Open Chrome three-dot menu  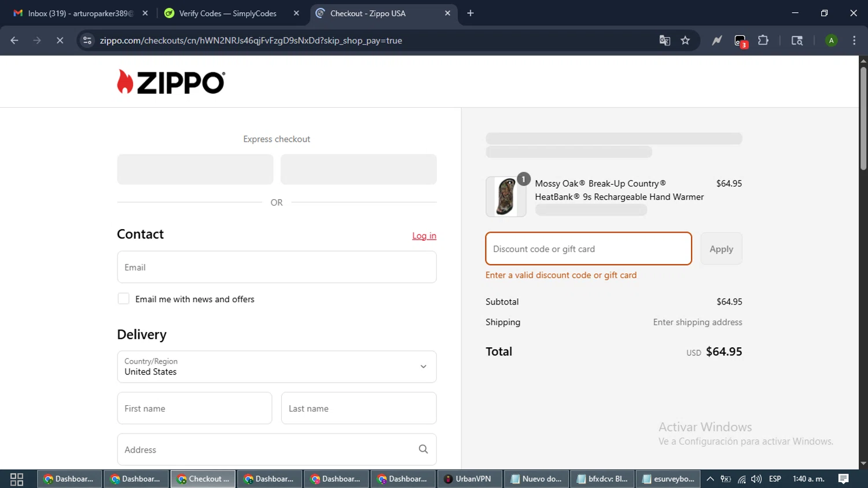(854, 41)
